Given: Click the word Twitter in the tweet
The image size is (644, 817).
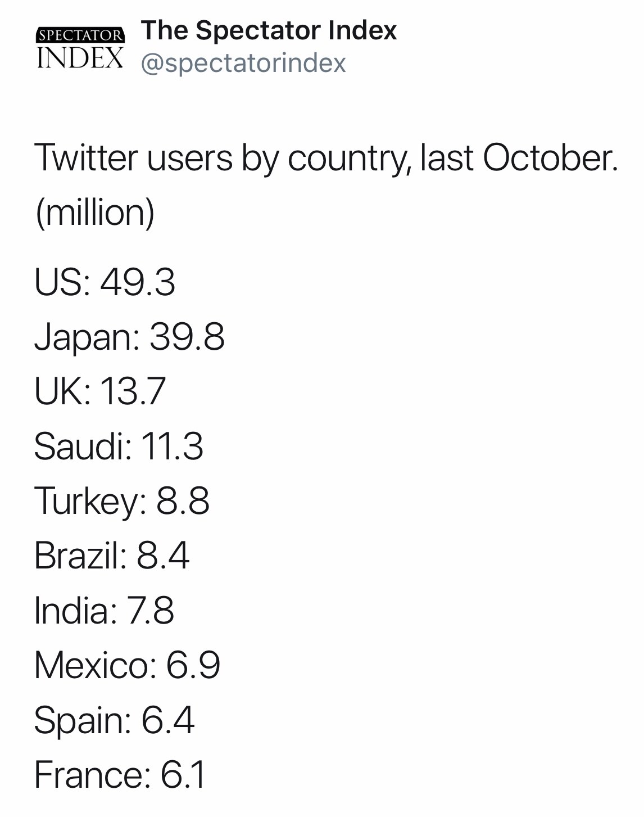Looking at the screenshot, I should (85, 158).
